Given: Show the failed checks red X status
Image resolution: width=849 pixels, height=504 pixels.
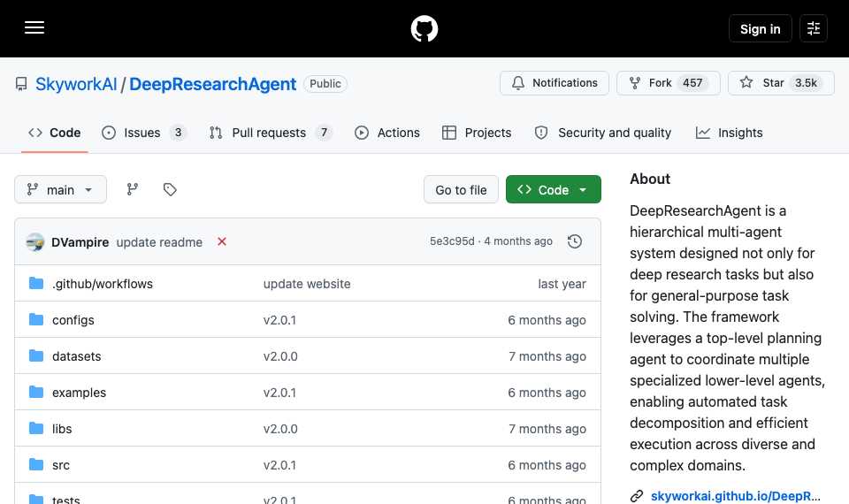Looking at the screenshot, I should click(222, 241).
